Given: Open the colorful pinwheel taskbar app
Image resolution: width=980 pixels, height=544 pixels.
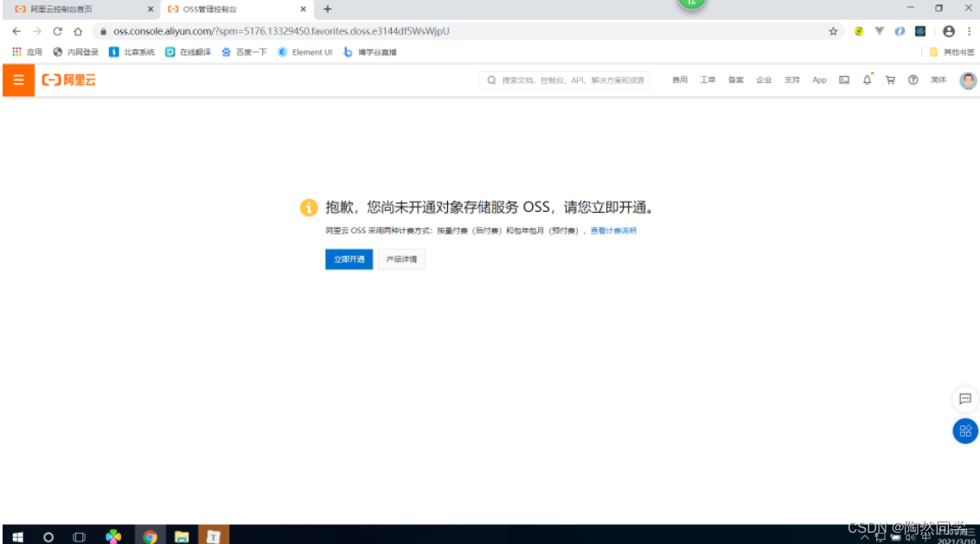Looking at the screenshot, I should pyautogui.click(x=113, y=536).
